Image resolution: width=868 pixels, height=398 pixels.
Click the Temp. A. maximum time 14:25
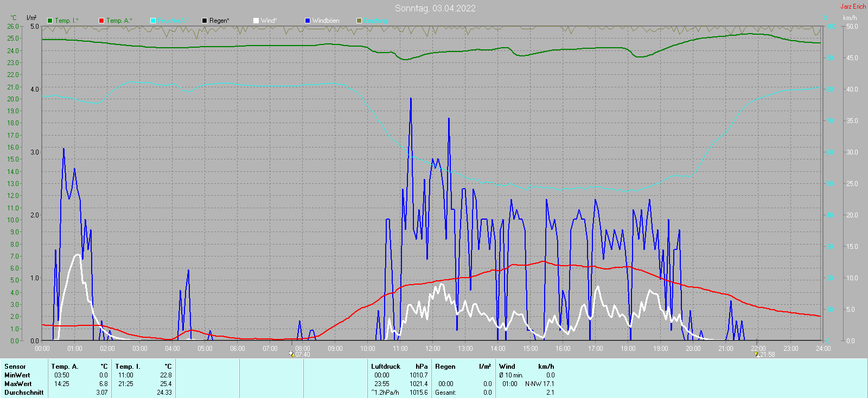62,384
